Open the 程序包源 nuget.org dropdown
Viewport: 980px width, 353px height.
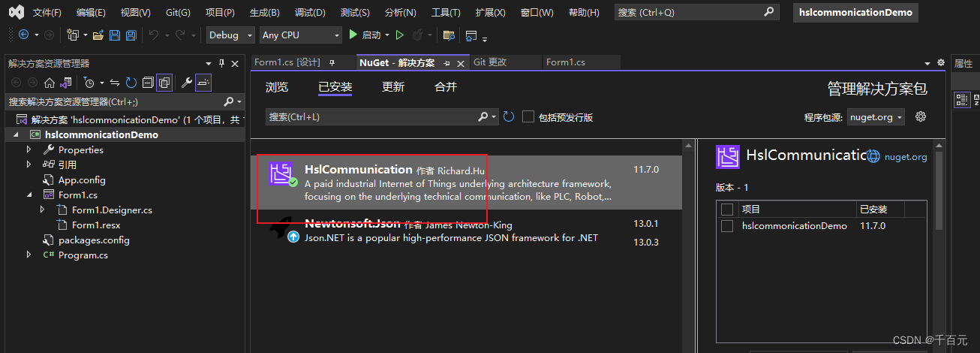coord(876,116)
